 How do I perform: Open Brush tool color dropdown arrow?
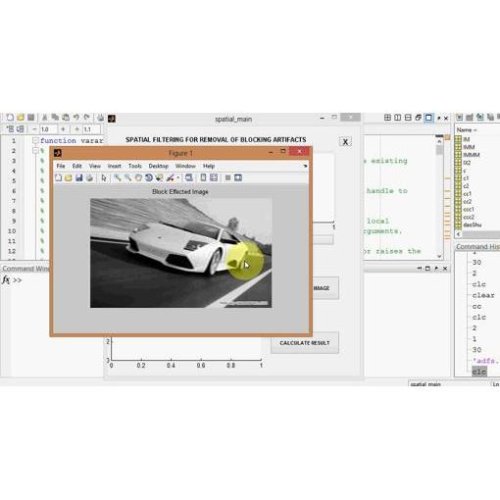coord(178,178)
